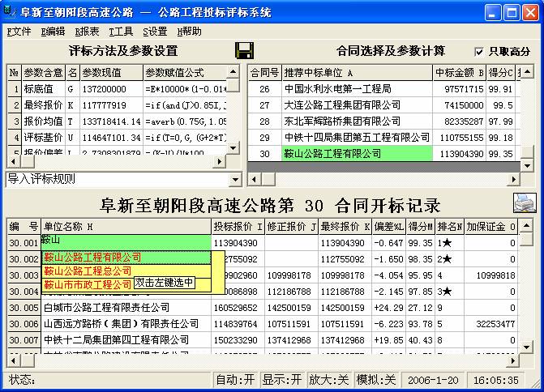Image resolution: width=544 pixels, height=392 pixels.
Task: Click right arrow of the parameter table horizontal scrollbar
Action: 219,161
